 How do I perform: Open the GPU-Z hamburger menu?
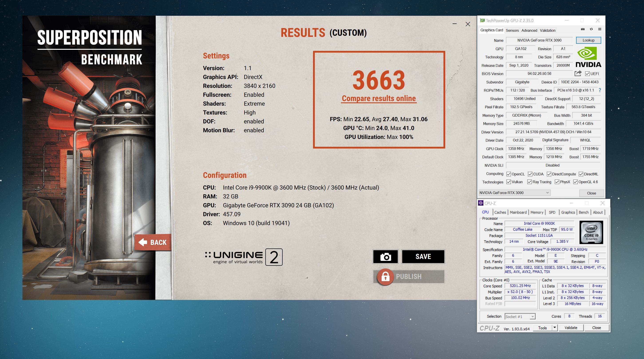click(x=599, y=29)
